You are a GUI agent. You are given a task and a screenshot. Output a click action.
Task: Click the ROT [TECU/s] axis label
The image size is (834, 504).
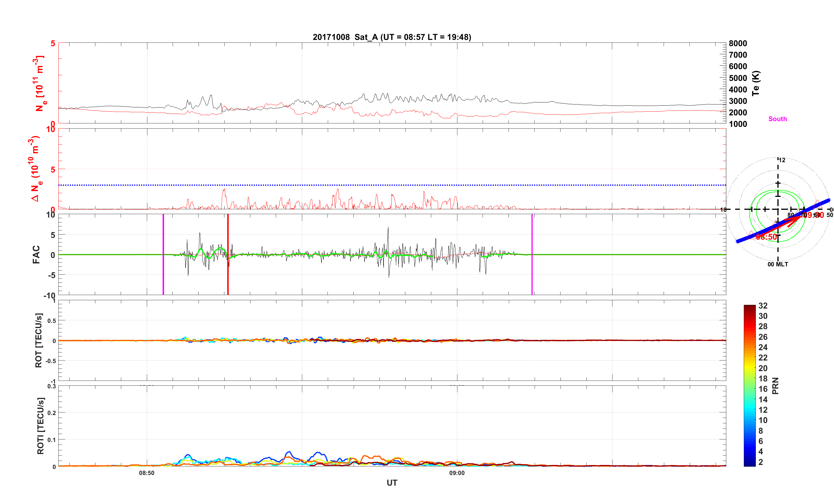pos(38,340)
